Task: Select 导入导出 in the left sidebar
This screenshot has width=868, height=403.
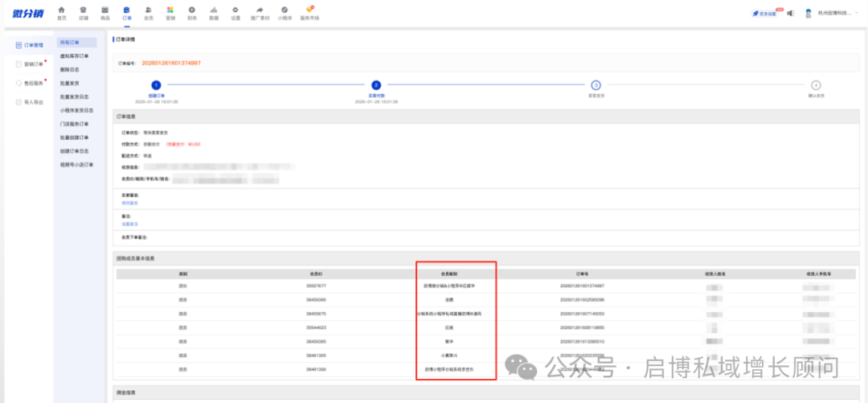Action: tap(33, 102)
